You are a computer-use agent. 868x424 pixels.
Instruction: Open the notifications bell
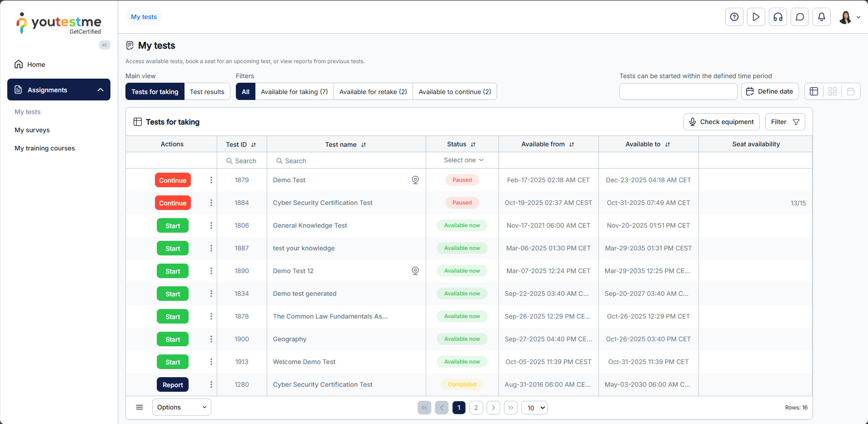point(821,17)
